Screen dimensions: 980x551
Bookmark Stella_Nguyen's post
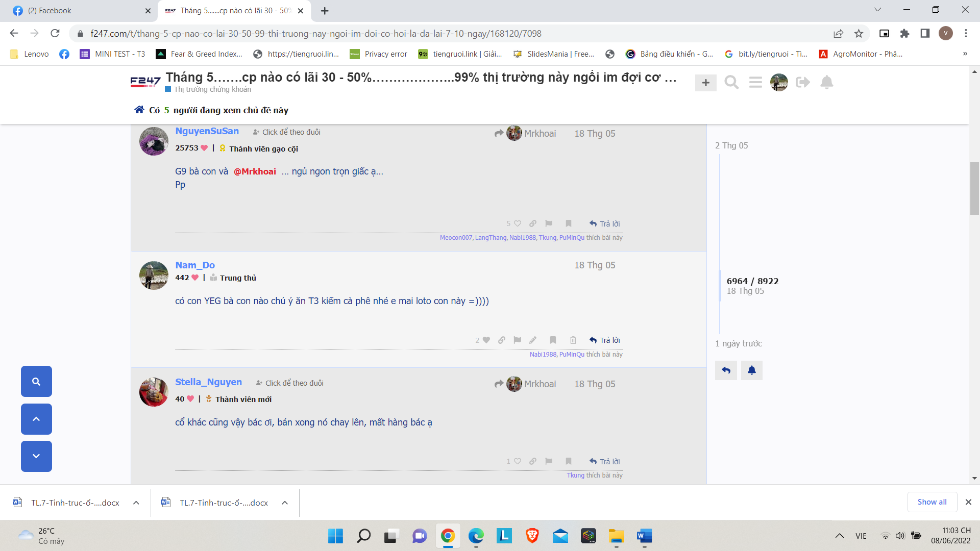(x=568, y=461)
